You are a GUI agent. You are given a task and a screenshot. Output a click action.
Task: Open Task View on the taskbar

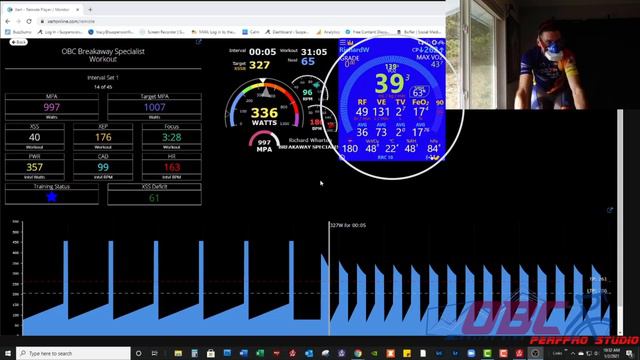(155, 353)
